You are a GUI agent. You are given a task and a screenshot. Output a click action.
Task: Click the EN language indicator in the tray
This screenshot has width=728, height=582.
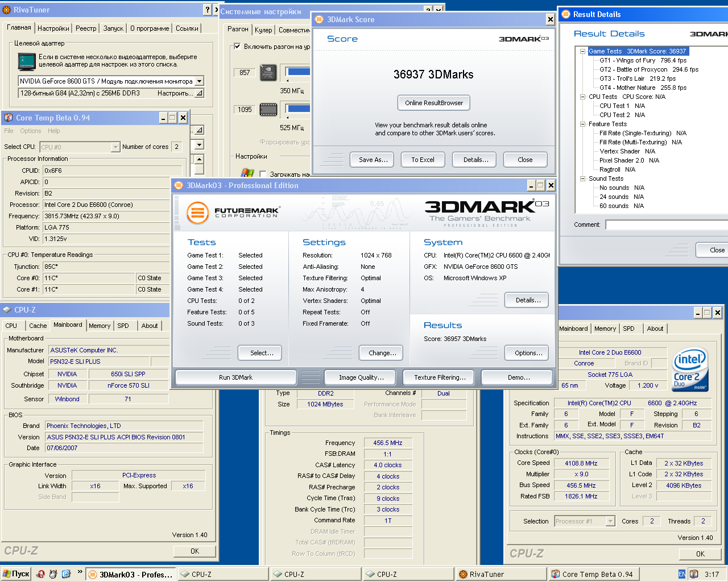click(x=682, y=574)
